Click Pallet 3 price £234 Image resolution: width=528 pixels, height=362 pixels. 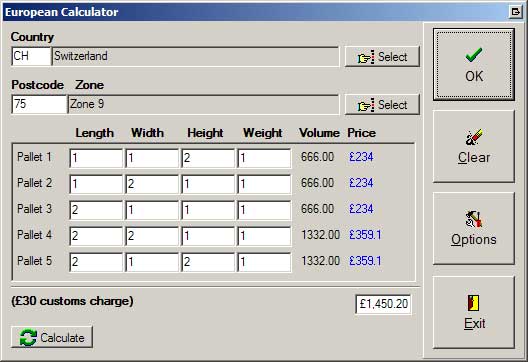click(x=361, y=209)
